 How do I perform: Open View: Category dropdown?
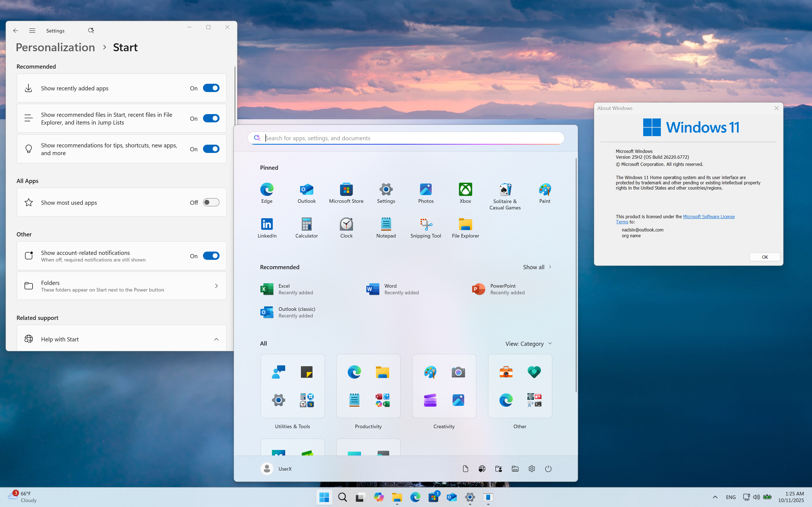click(528, 344)
